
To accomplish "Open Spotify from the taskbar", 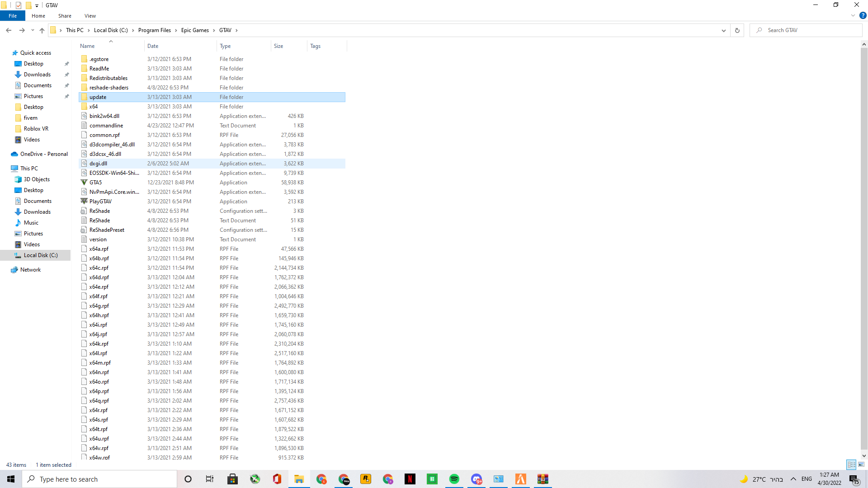I will pos(454,479).
